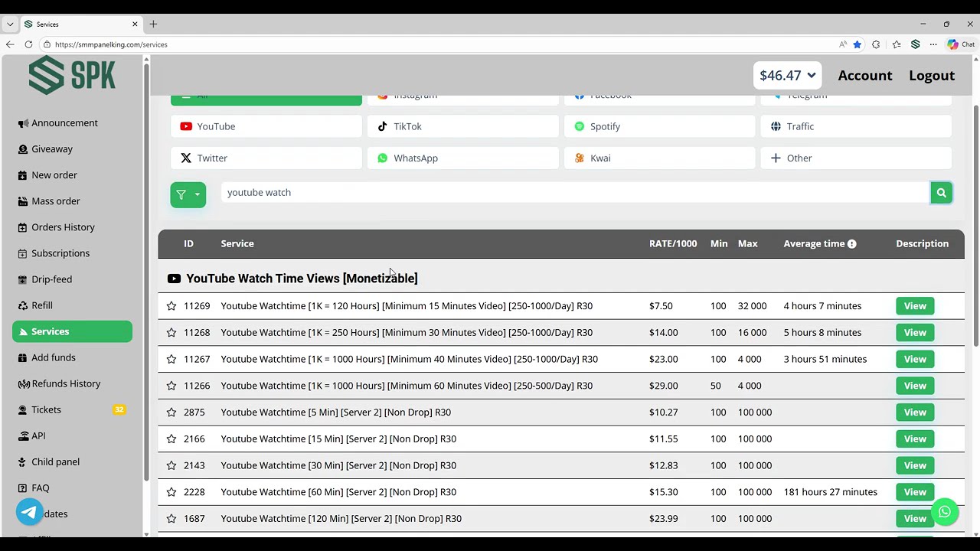
Task: Open Refill page
Action: coord(72,305)
